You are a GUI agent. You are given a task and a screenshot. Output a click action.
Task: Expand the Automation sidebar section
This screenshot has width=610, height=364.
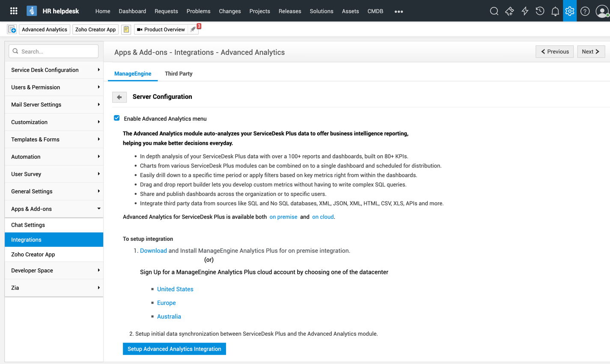(x=54, y=157)
